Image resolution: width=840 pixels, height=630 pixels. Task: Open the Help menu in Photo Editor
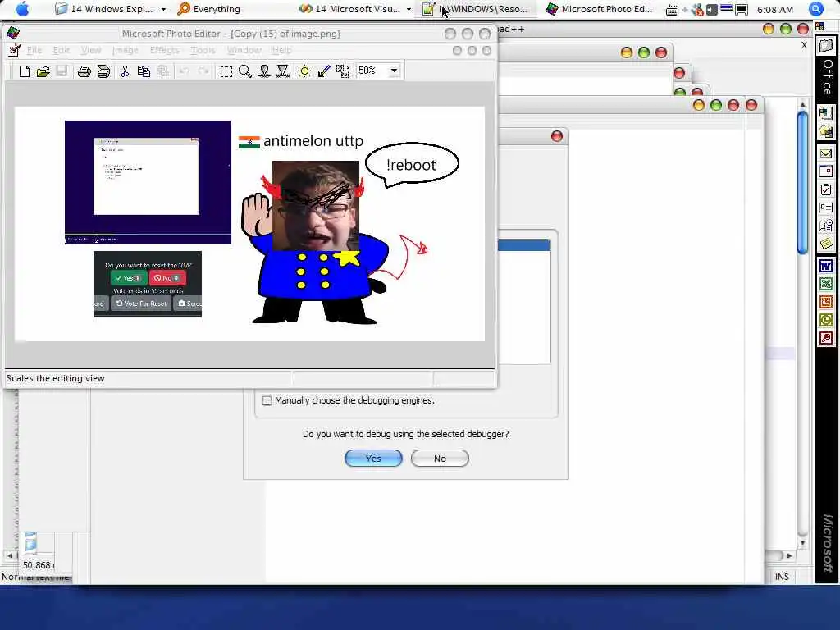coord(282,50)
